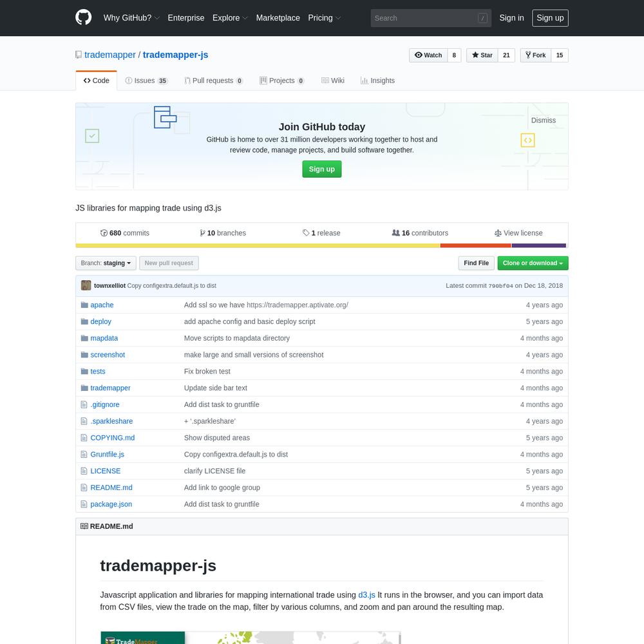
Task: Click the green Sign up banner button
Action: [321, 169]
